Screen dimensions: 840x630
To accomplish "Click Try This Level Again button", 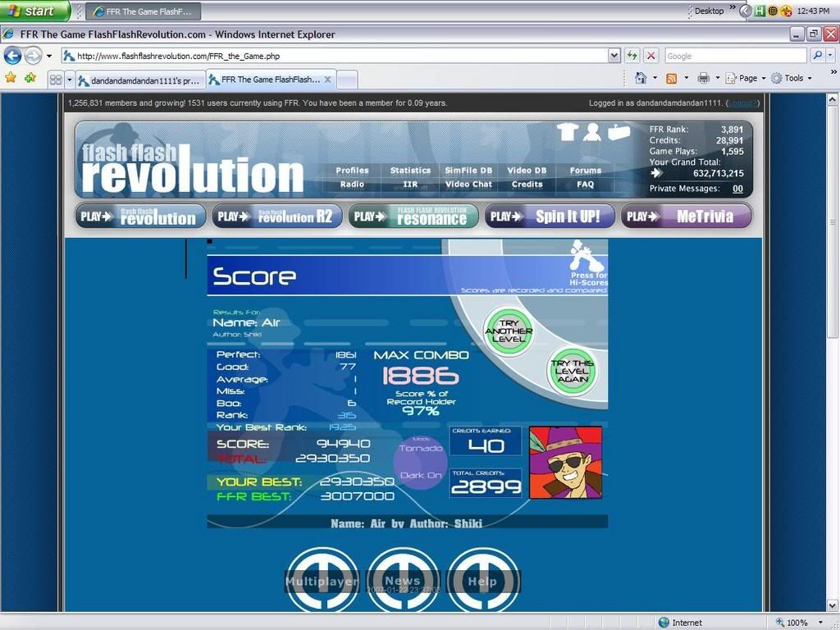I will click(x=572, y=371).
